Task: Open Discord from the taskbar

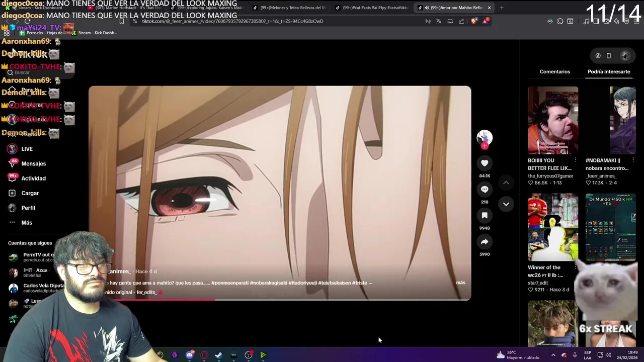Action: point(190,355)
